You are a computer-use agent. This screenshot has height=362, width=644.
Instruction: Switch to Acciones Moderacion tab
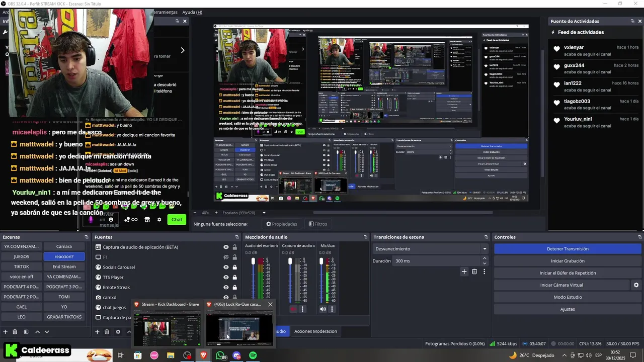click(x=315, y=331)
